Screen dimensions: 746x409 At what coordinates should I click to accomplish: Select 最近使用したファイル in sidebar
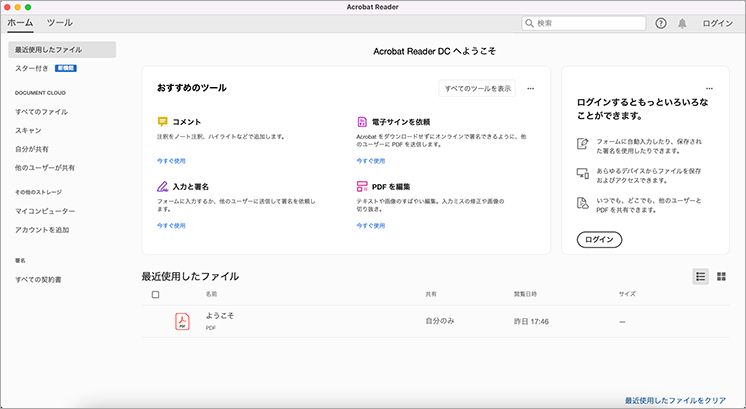[62, 49]
